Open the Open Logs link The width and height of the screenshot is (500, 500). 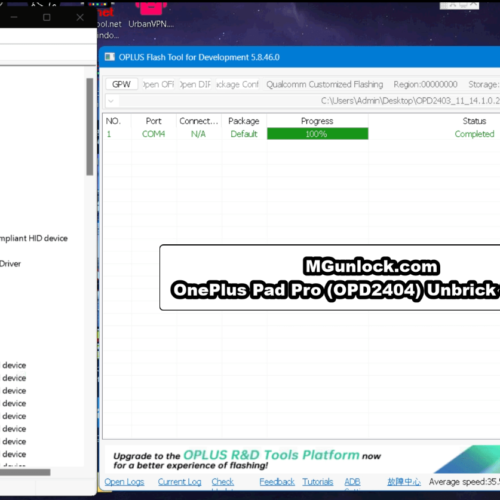coord(124,482)
